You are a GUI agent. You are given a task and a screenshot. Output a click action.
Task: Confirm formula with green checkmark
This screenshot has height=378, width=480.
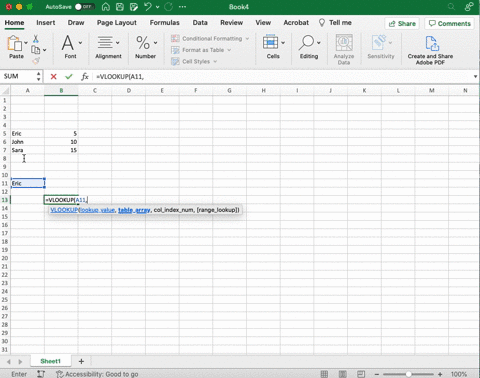coord(69,77)
